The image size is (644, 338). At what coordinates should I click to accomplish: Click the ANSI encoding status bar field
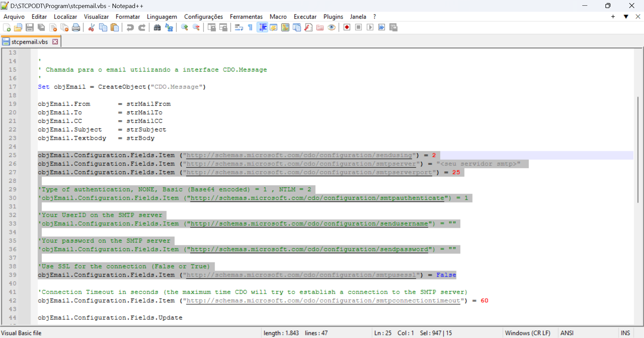point(567,333)
